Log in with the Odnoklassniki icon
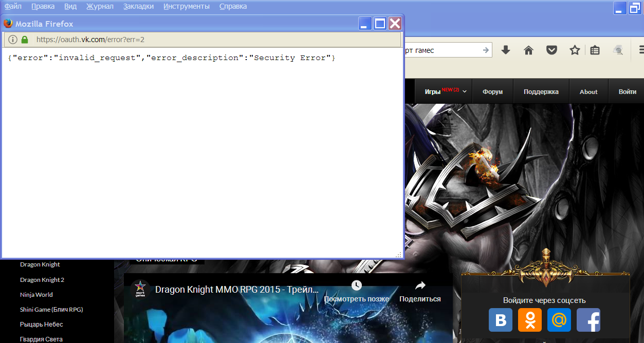Image resolution: width=644 pixels, height=343 pixels. [530, 320]
